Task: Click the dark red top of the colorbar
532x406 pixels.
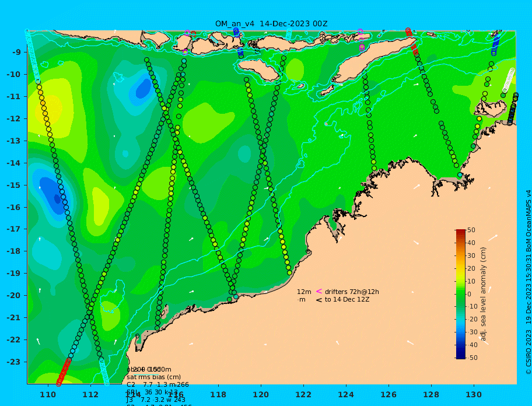Action: (x=460, y=232)
